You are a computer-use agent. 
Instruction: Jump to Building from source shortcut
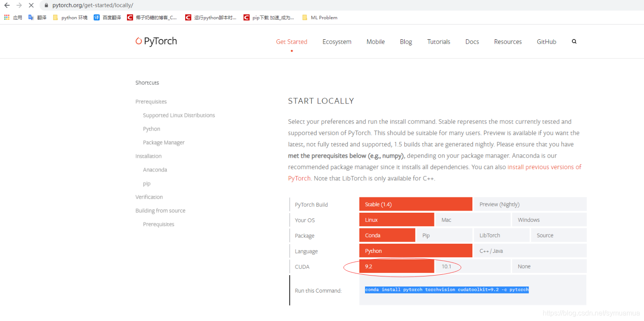[160, 211]
